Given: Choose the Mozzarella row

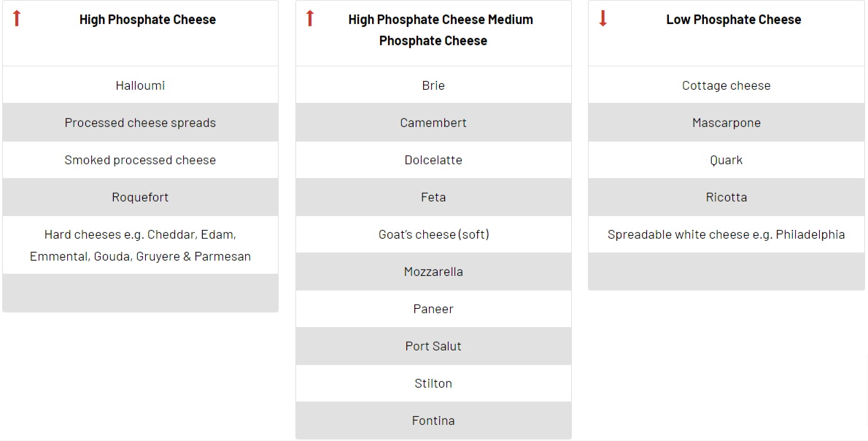Looking at the screenshot, I should pos(433,272).
